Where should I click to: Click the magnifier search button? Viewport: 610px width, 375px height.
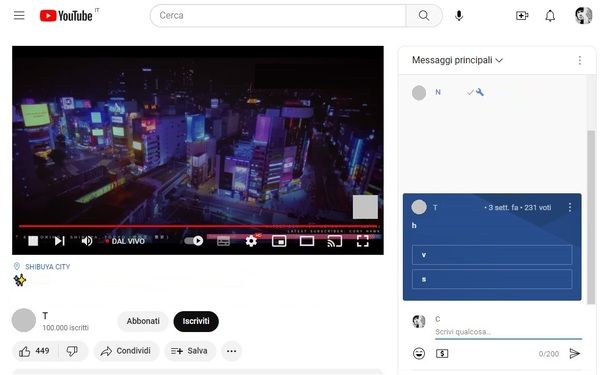click(x=424, y=16)
